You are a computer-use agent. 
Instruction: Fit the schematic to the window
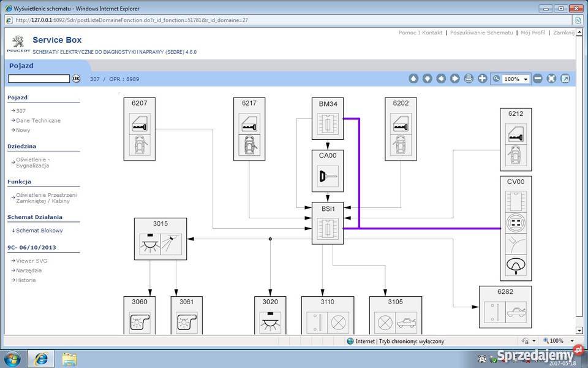point(551,79)
